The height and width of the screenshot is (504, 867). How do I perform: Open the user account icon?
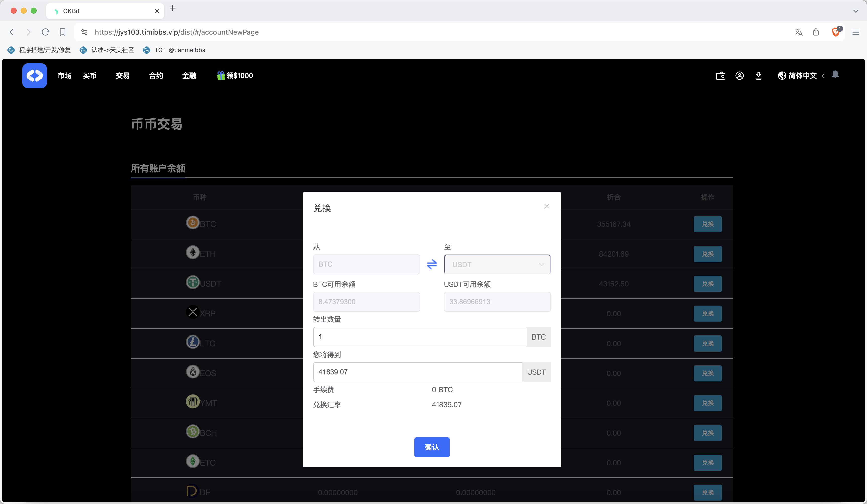coord(739,76)
